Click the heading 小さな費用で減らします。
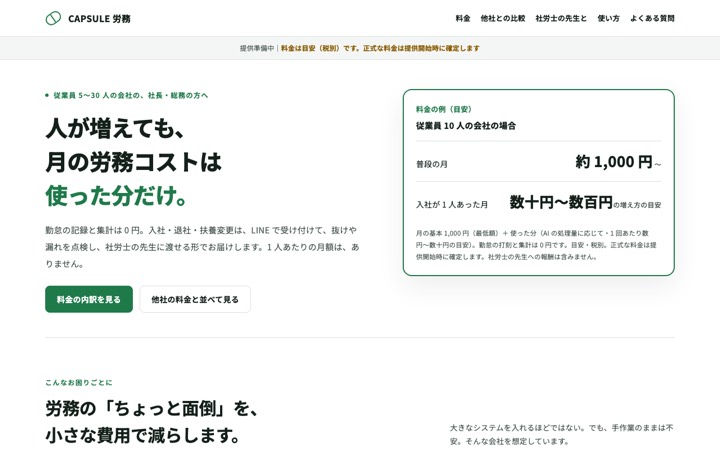720x450 pixels. click(142, 435)
